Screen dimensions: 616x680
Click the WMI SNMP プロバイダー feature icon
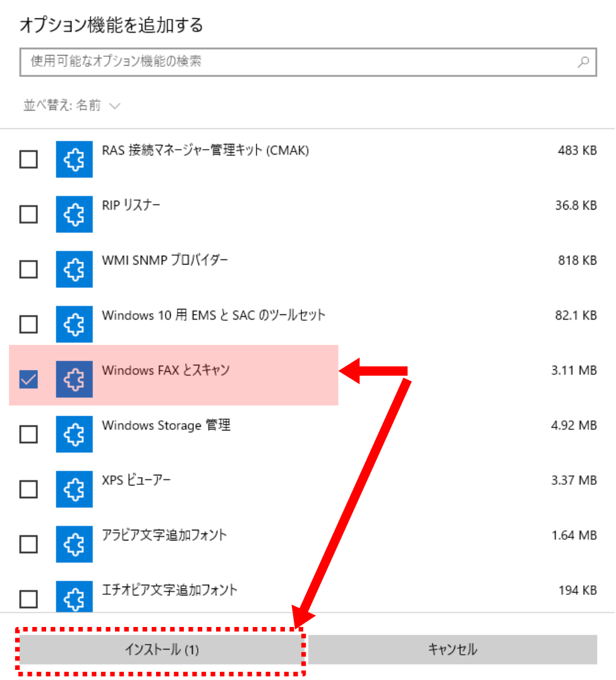74,270
